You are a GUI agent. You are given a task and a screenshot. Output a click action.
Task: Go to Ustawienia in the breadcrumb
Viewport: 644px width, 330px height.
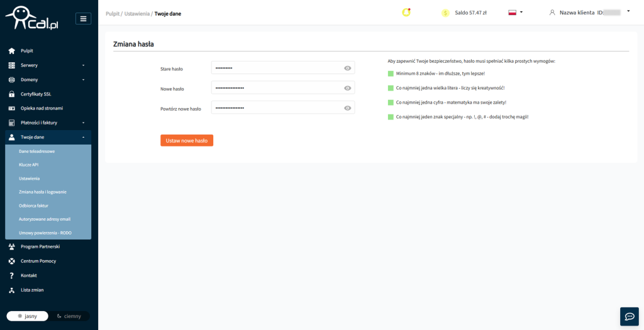(137, 13)
